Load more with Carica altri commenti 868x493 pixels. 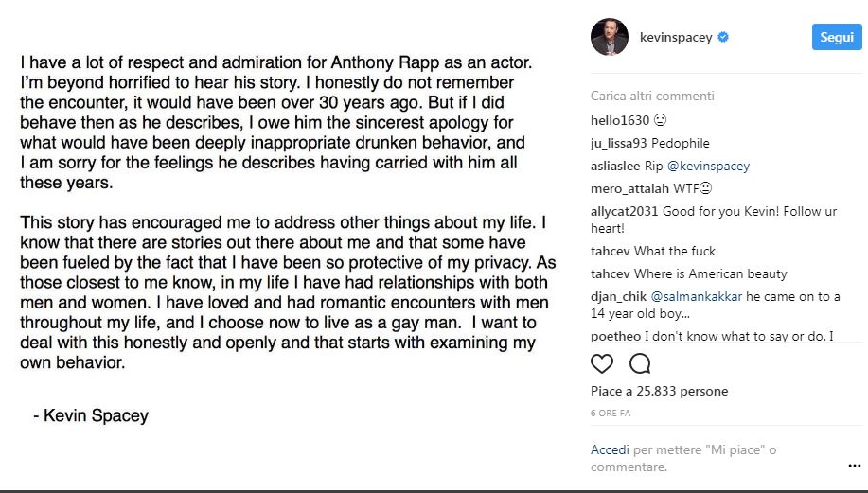pos(652,96)
